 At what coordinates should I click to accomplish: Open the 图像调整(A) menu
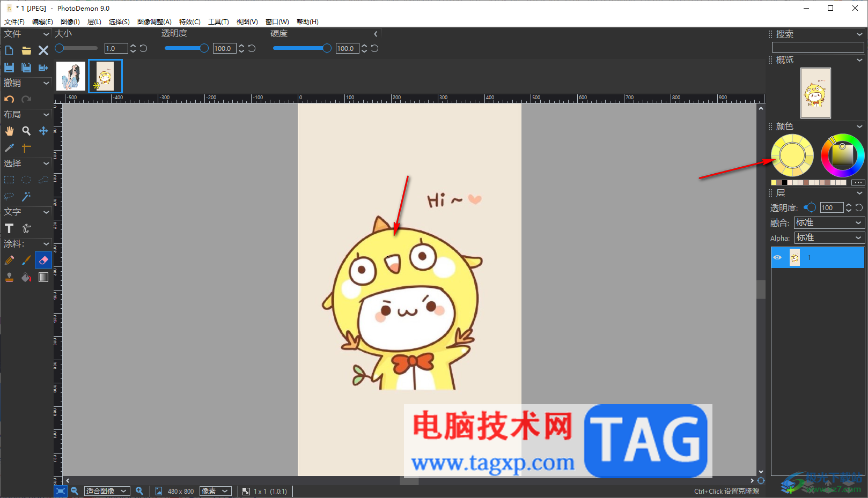(x=155, y=22)
